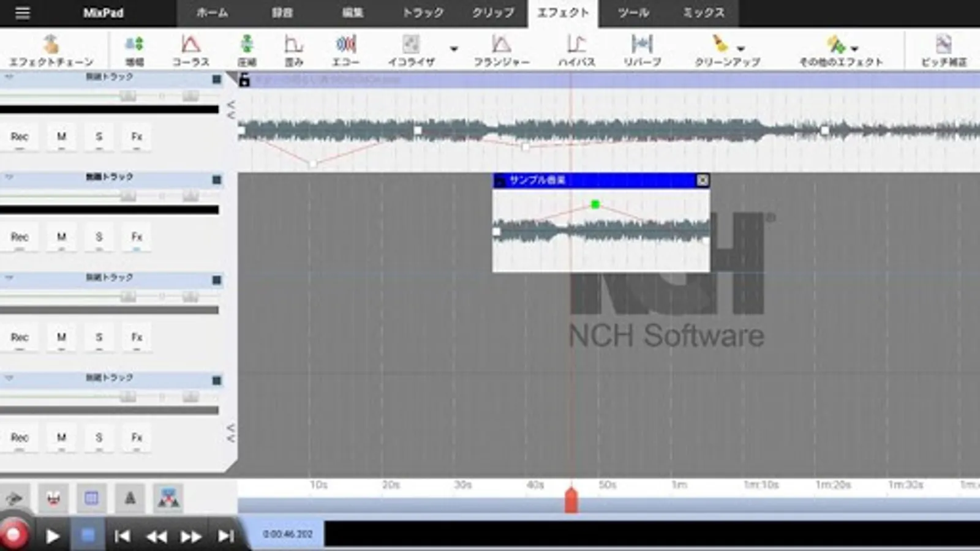Solo the fourth track
This screenshot has height=551, width=980.
pyautogui.click(x=99, y=438)
